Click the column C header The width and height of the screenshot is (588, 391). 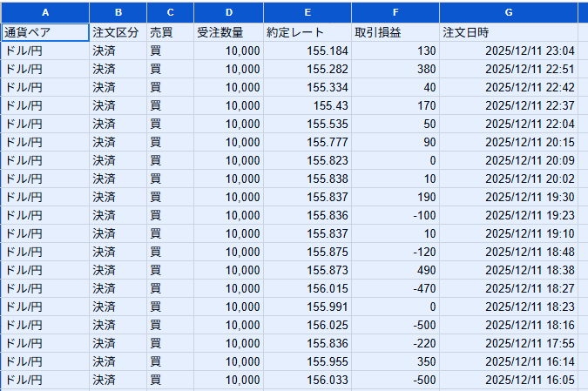tap(170, 12)
